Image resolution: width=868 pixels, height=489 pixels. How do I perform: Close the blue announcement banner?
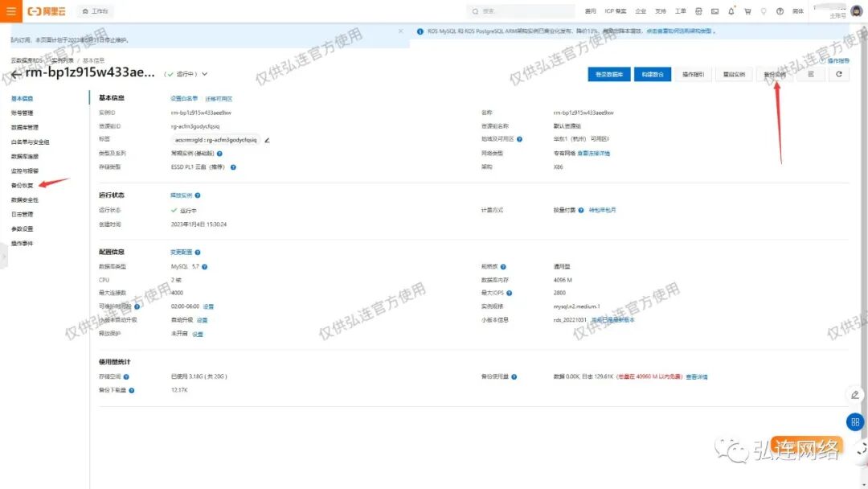401,31
